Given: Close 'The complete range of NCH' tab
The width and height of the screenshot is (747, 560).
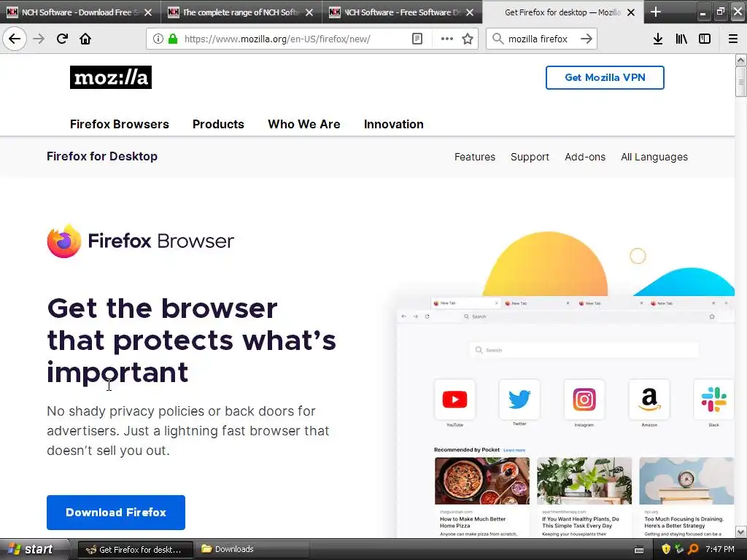Looking at the screenshot, I should point(309,12).
